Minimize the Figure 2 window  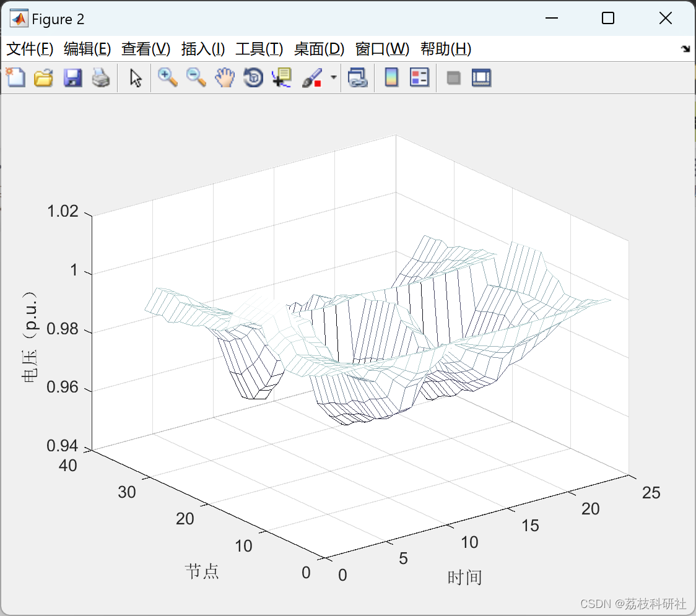(551, 18)
